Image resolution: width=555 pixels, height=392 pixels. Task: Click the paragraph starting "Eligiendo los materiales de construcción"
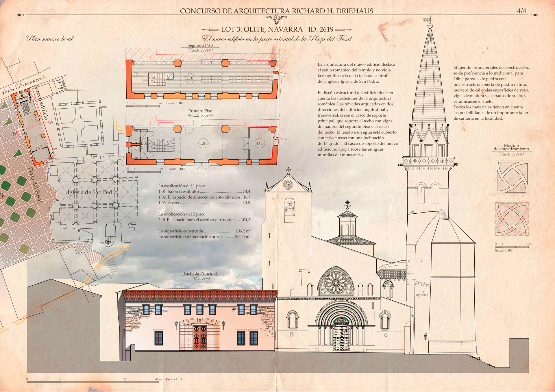point(491,84)
